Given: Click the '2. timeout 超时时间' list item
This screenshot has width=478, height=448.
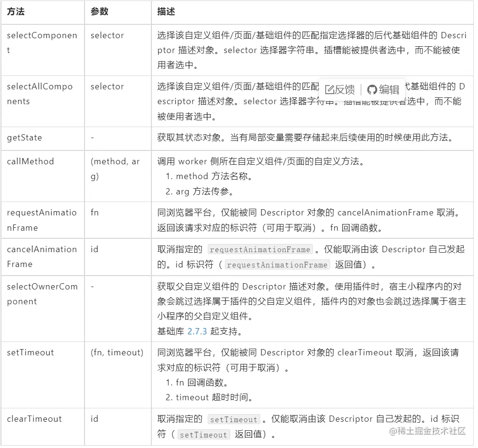Looking at the screenshot, I should pos(210,397).
